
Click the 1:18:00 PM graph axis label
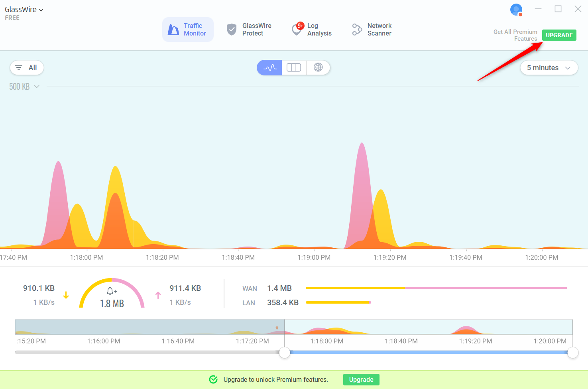pyautogui.click(x=87, y=257)
